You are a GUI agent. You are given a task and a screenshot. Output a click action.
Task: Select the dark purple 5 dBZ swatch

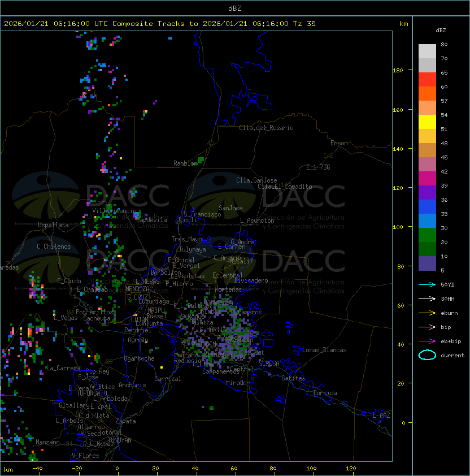tap(427, 263)
